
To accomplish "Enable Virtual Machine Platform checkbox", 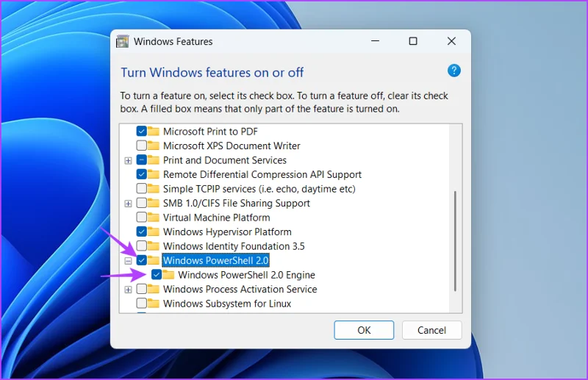I will pos(141,218).
